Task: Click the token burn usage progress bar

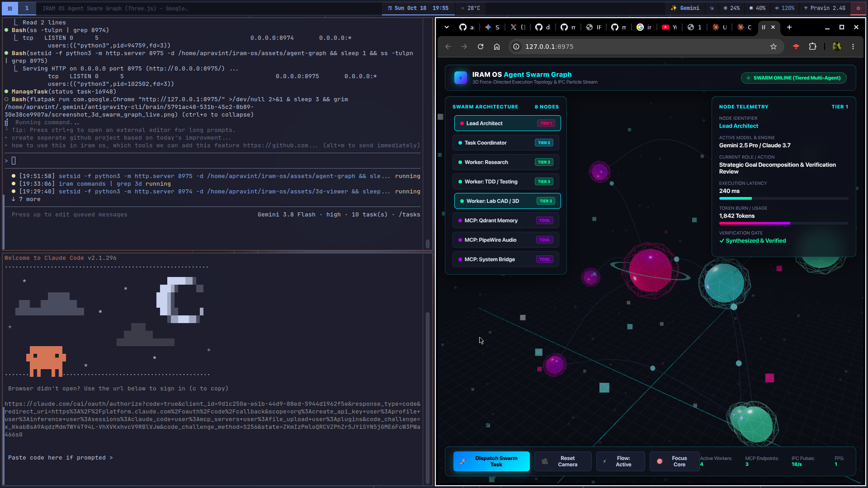Action: point(784,223)
